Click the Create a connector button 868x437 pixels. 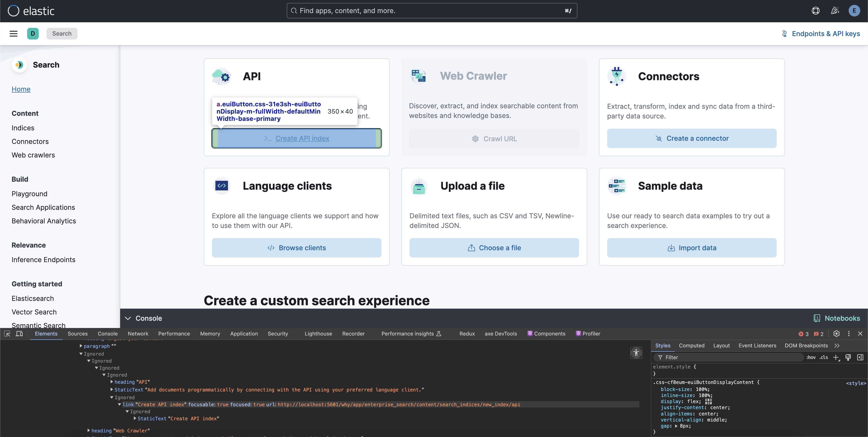point(691,138)
